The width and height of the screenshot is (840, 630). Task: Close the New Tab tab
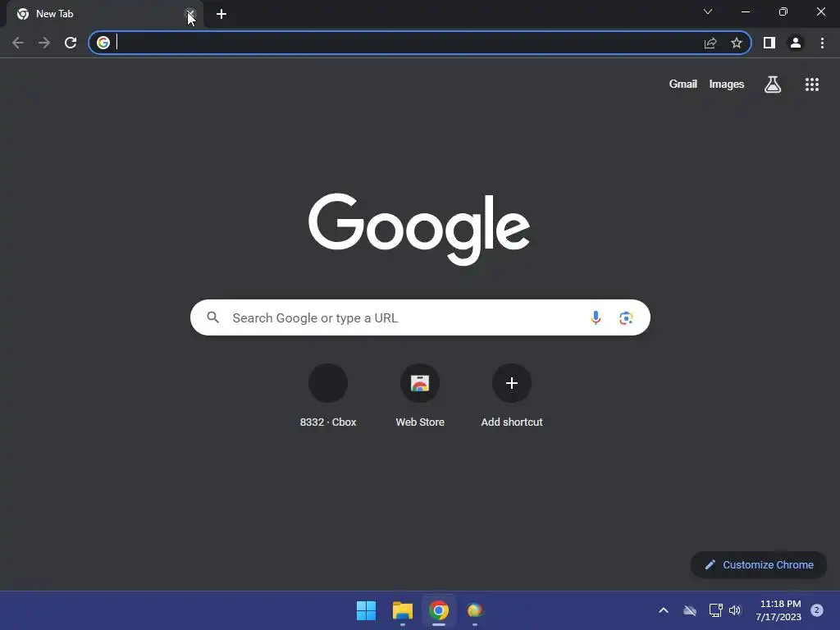pos(190,14)
